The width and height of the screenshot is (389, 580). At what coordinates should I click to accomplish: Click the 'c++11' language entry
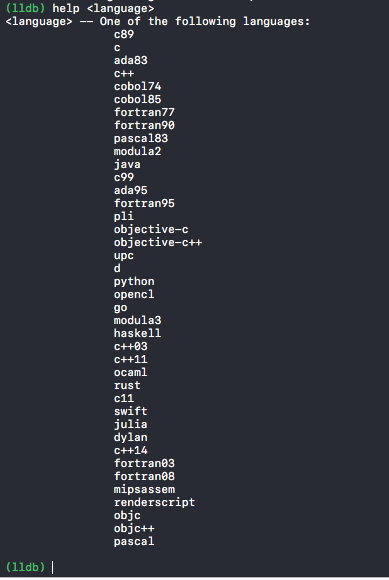[x=131, y=360]
